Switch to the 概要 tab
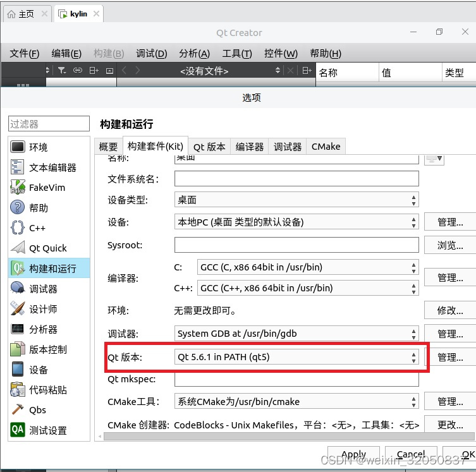The height and width of the screenshot is (472, 476). [108, 147]
